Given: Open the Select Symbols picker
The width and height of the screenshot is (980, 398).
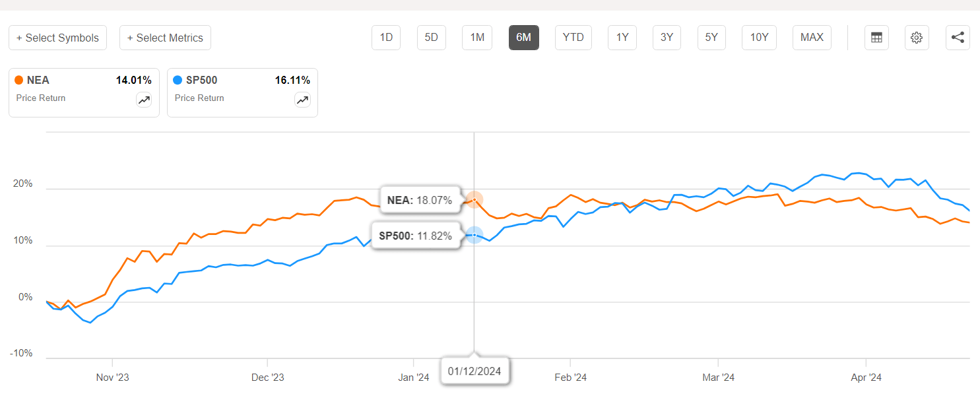Looking at the screenshot, I should [57, 38].
